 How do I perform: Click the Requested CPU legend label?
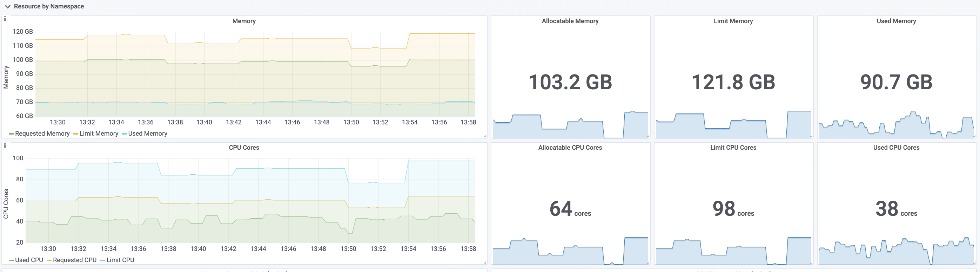coord(75,260)
